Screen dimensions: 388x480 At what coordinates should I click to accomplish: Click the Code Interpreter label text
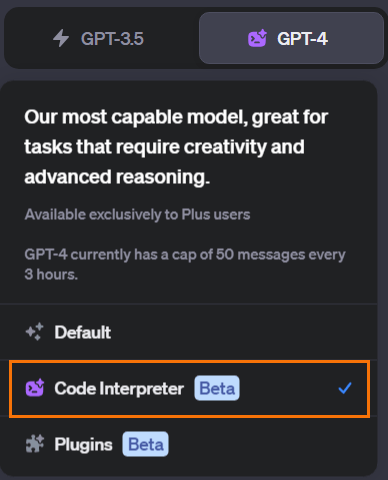119,388
